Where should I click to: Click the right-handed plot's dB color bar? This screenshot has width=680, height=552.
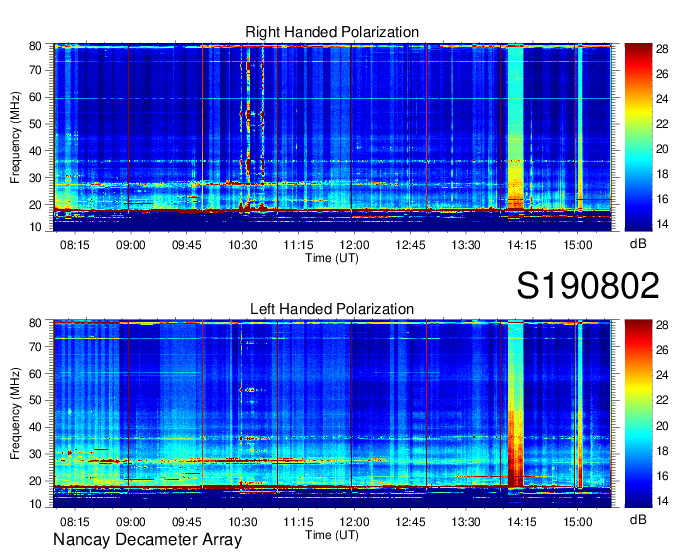tap(638, 137)
